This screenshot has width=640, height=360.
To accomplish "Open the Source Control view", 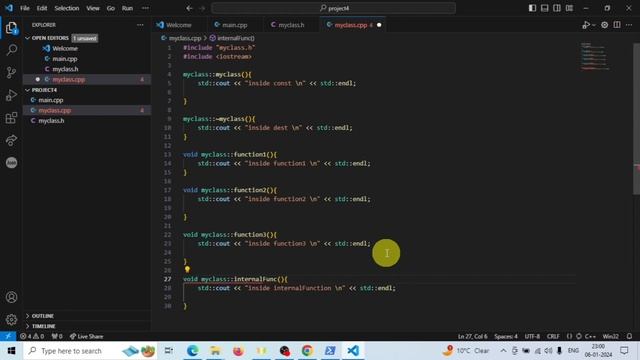I will (x=11, y=73).
